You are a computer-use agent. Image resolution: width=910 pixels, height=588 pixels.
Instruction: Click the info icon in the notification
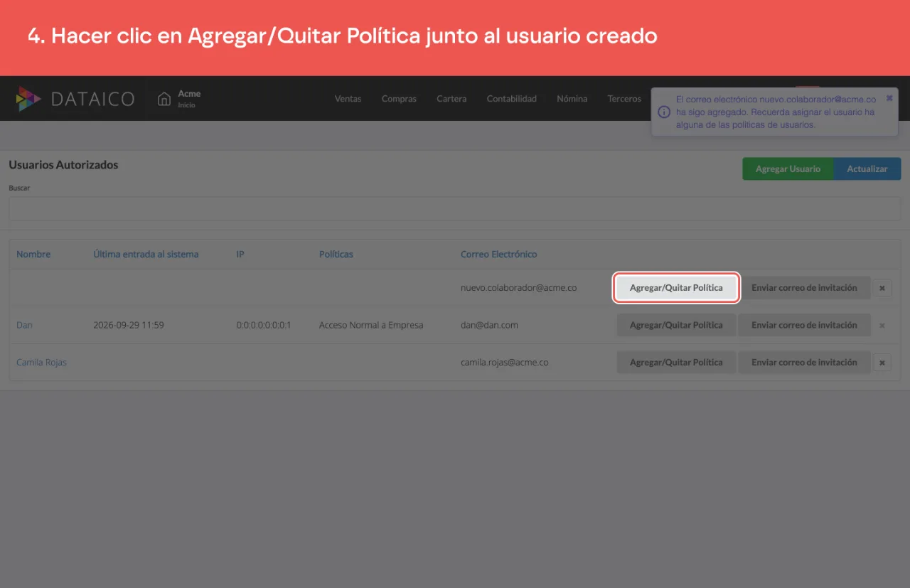[663, 112]
